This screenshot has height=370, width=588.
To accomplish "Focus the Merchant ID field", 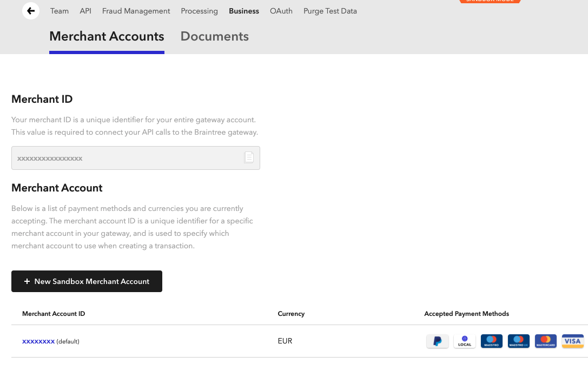I will point(135,158).
